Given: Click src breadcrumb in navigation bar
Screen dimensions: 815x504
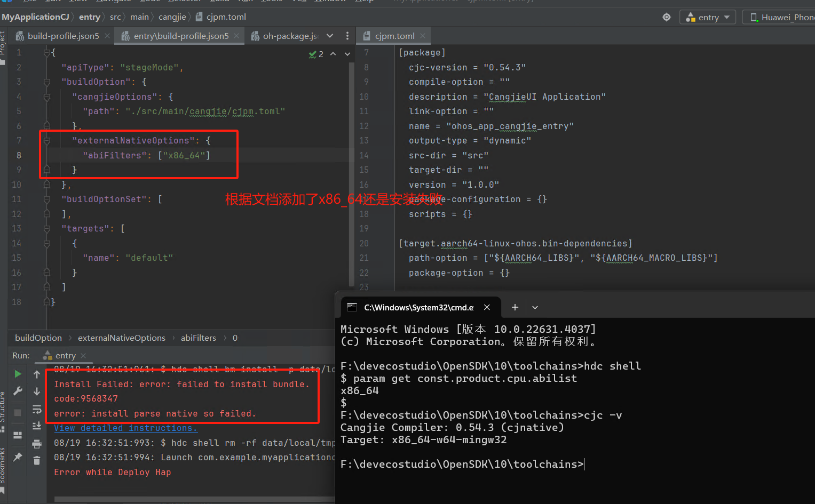Looking at the screenshot, I should click(x=115, y=17).
